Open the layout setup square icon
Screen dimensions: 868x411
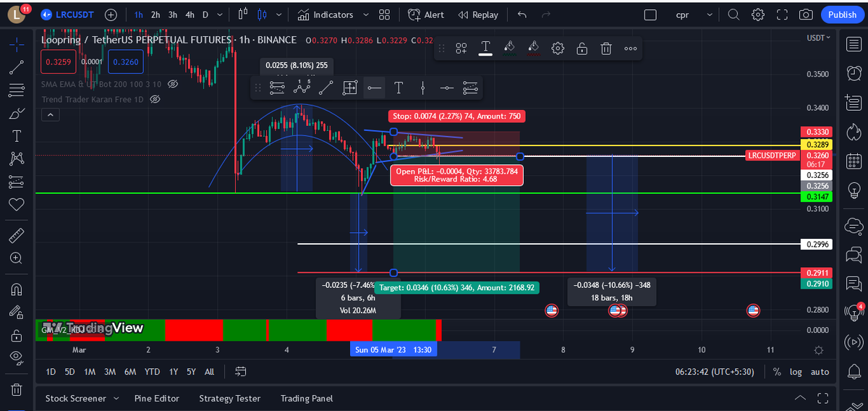click(x=650, y=14)
